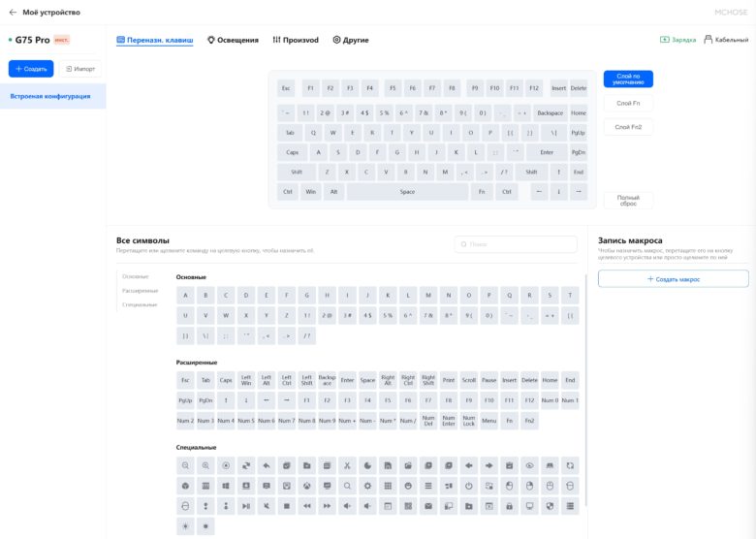Click the Полный сброс button
This screenshot has height=539, width=756.
pos(628,201)
